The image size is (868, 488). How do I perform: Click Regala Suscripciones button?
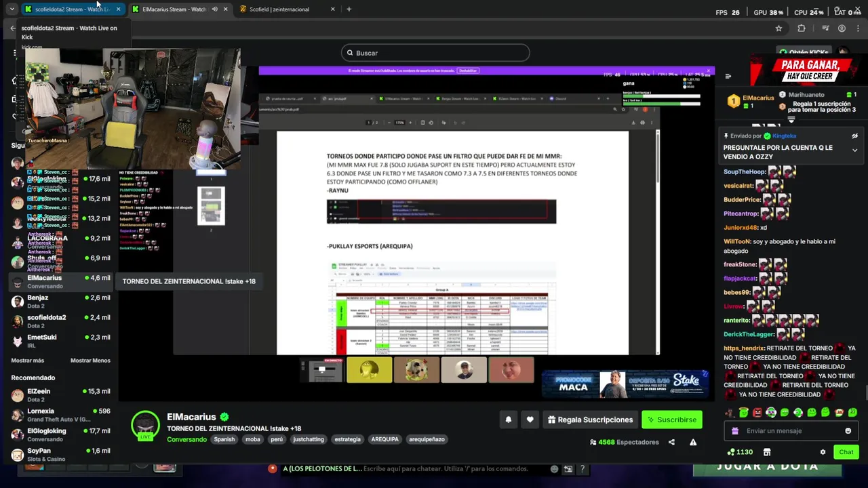(590, 420)
